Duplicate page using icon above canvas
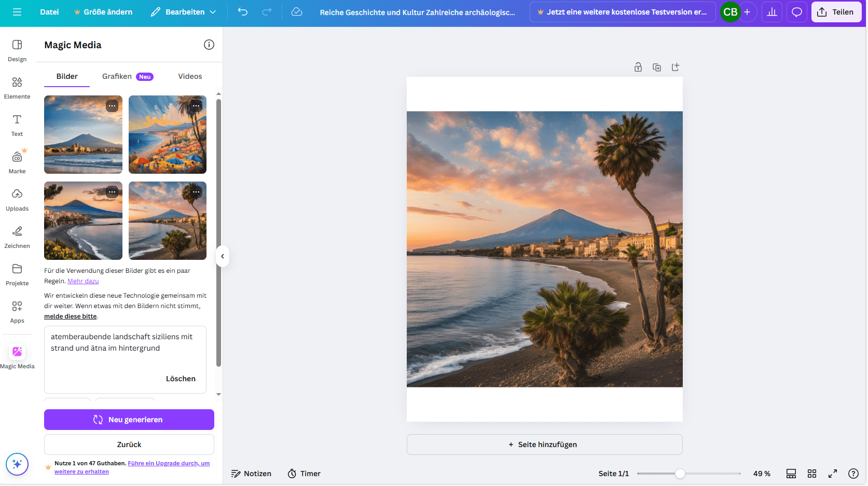 (x=657, y=67)
